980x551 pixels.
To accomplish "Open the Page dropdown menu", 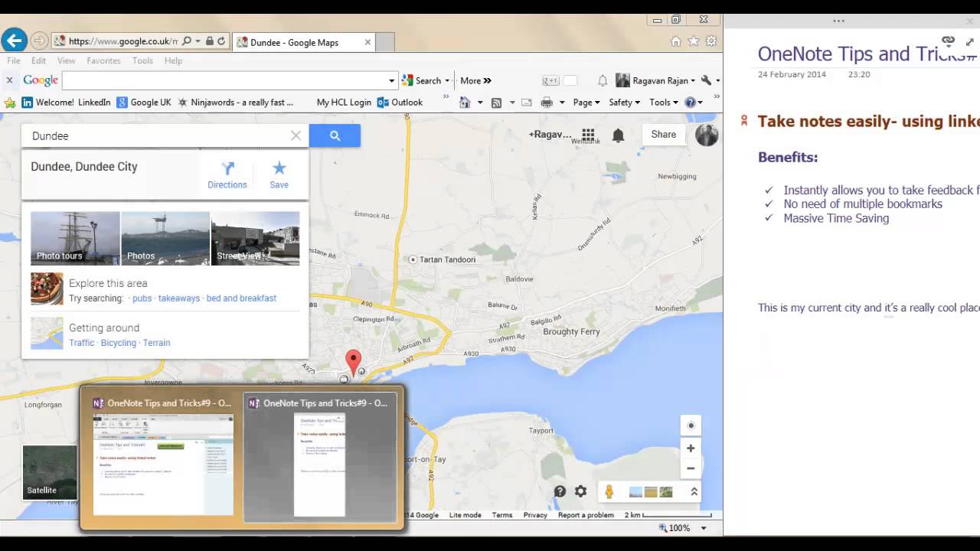I will click(586, 102).
